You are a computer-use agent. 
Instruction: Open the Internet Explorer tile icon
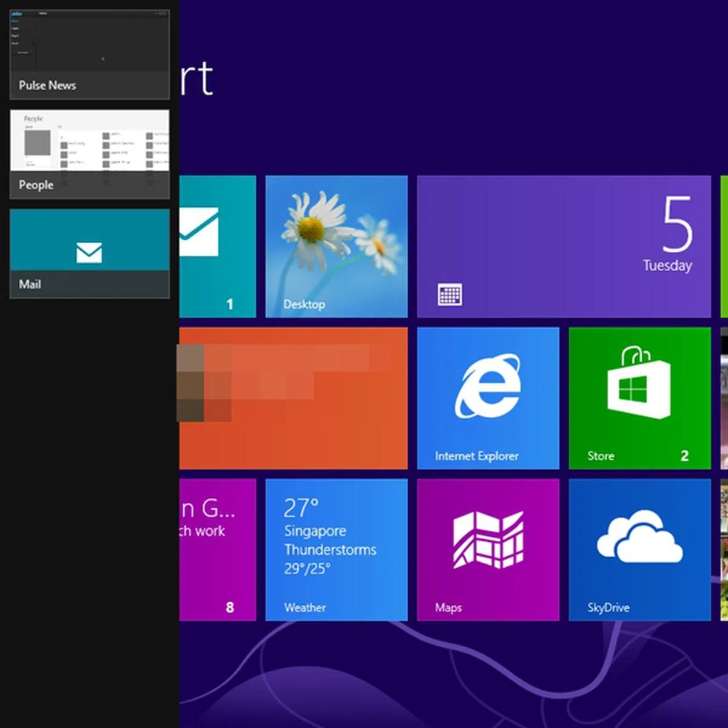(x=488, y=386)
